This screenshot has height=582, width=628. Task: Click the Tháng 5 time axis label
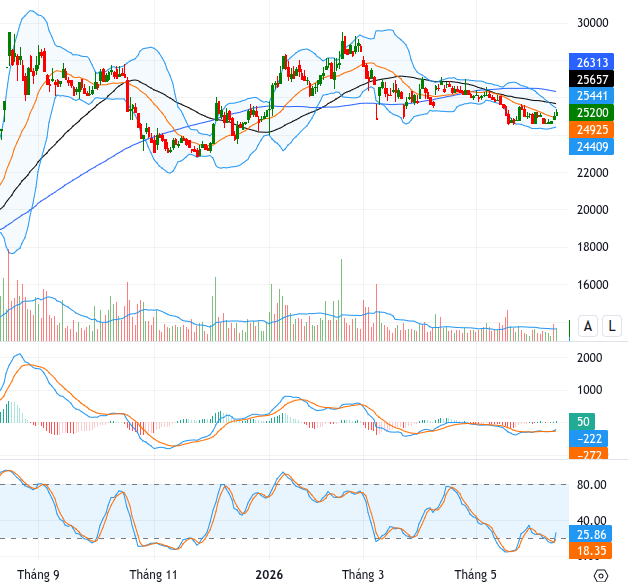click(475, 574)
